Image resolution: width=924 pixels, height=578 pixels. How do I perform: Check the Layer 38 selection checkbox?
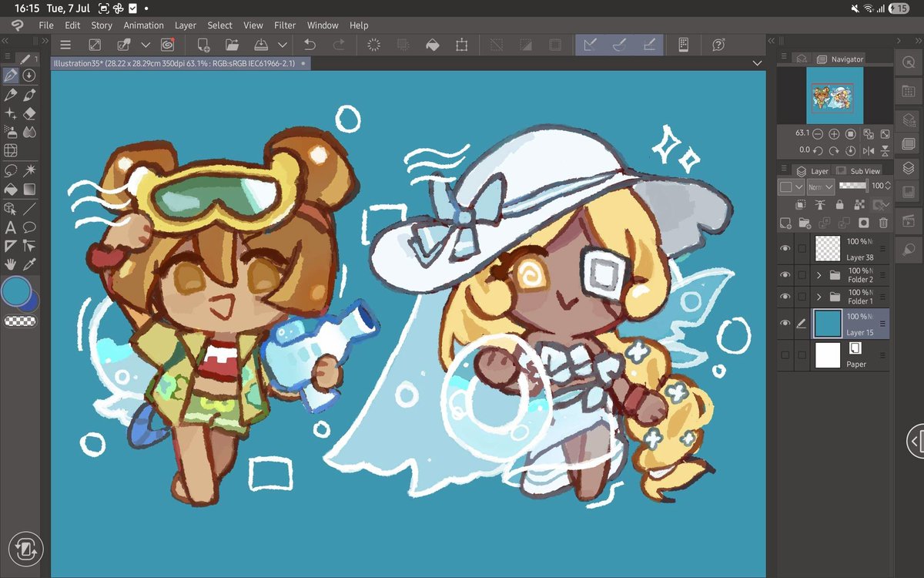(802, 248)
